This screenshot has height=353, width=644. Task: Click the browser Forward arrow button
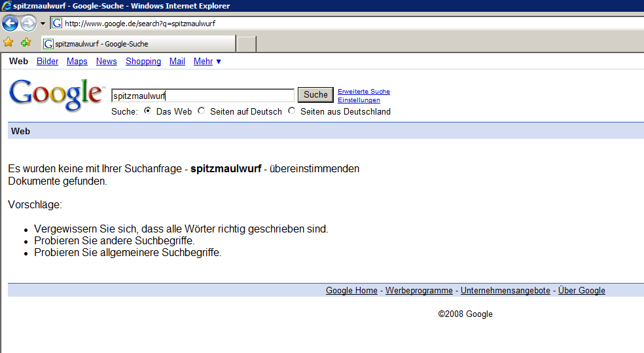[x=28, y=24]
